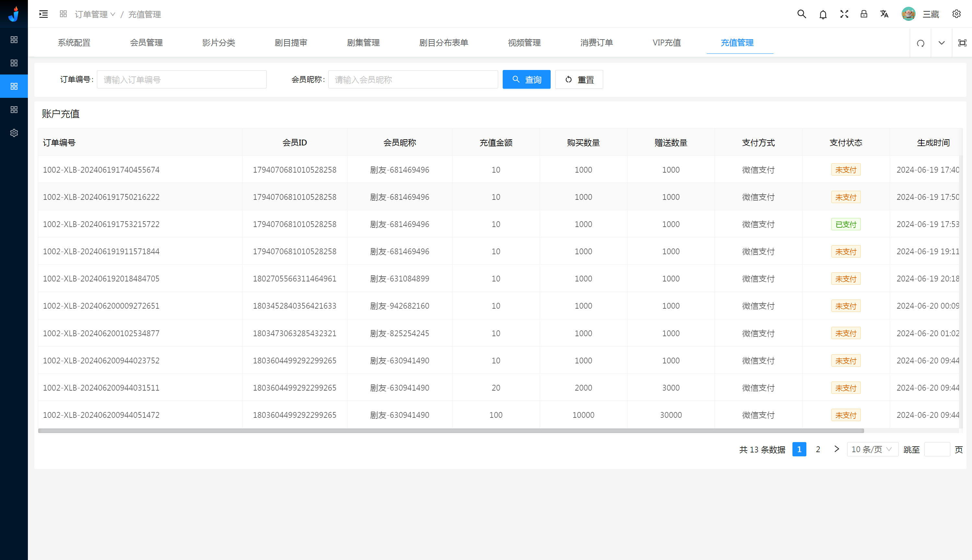Open the tab options chevron dropdown
Screen dimensions: 972x560
941,43
